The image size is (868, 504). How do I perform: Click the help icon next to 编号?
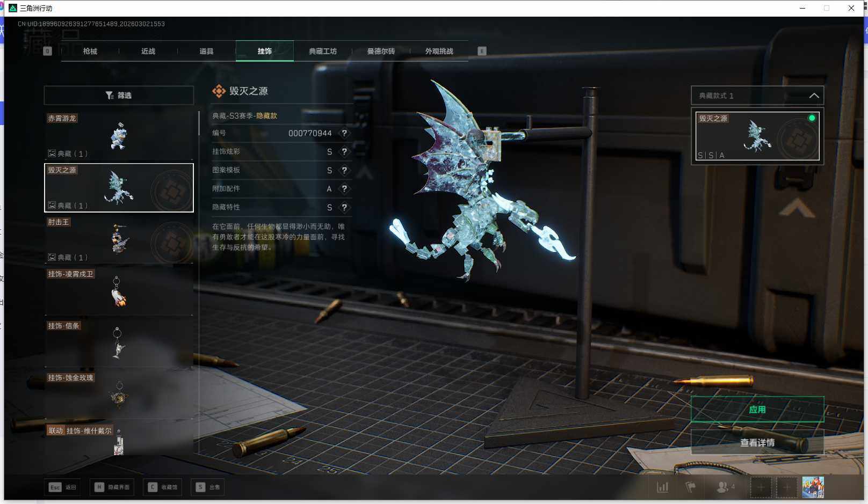344,133
